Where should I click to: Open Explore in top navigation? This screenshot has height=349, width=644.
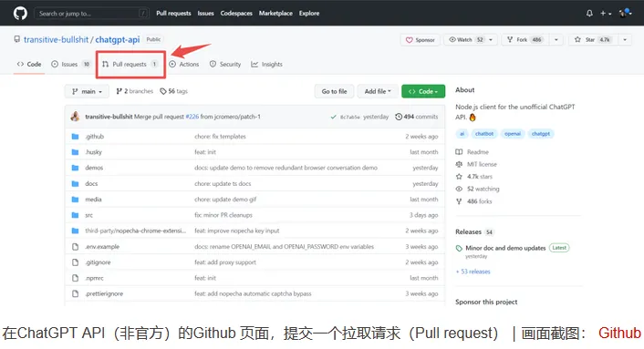coord(309,13)
